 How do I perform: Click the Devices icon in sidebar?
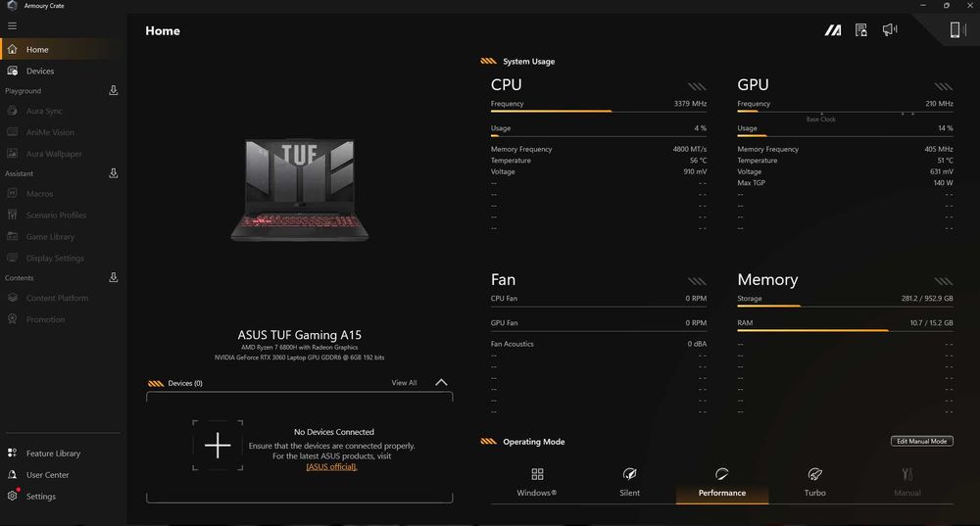tap(12, 71)
